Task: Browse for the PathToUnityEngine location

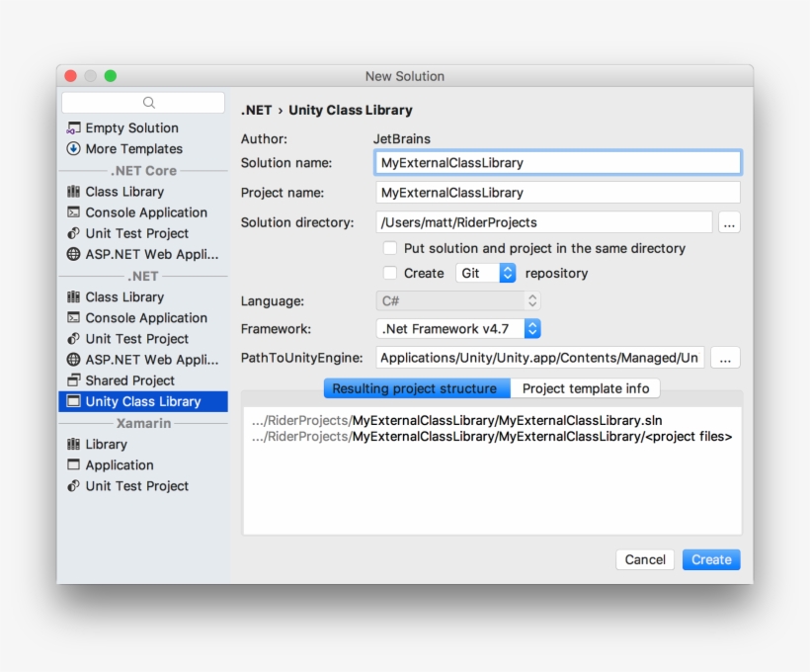Action: pos(725,358)
